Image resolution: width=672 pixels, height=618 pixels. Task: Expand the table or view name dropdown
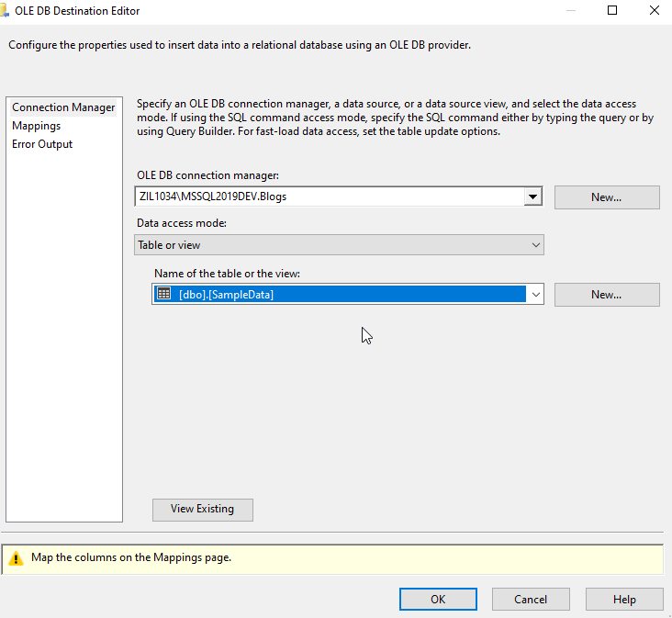[536, 295]
